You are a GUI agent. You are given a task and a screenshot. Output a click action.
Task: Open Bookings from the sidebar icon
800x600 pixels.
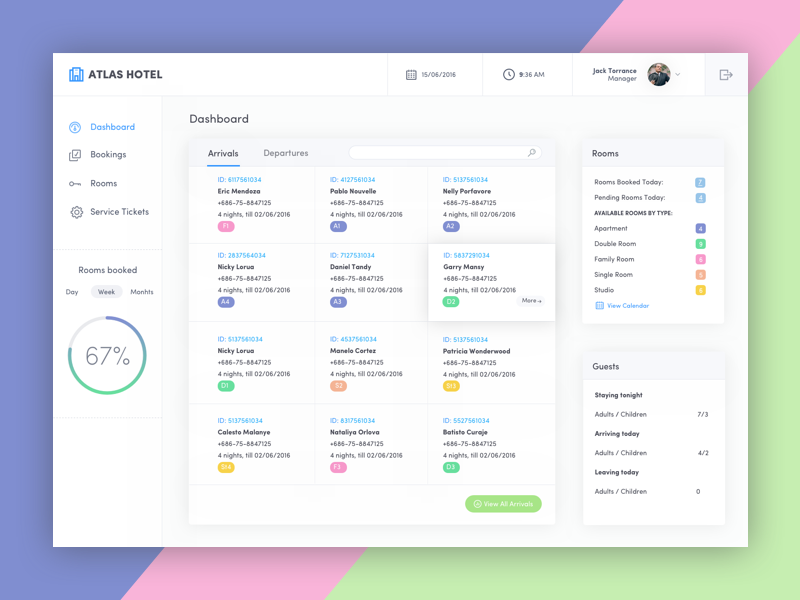pos(75,155)
